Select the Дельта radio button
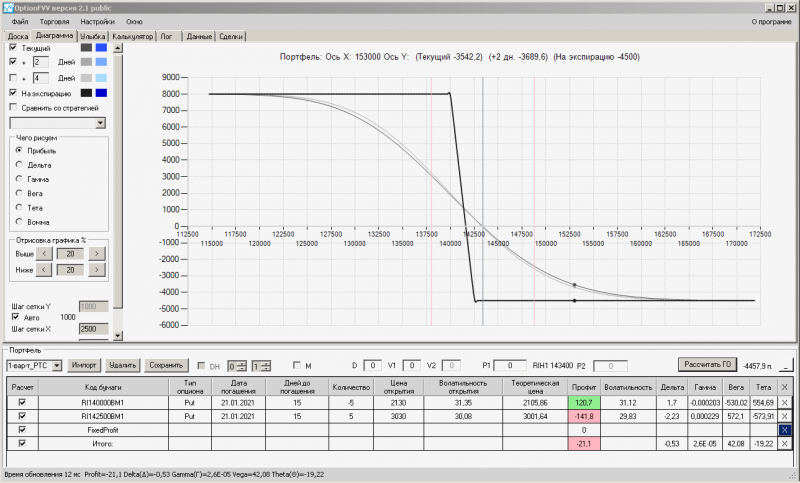 pos(19,165)
